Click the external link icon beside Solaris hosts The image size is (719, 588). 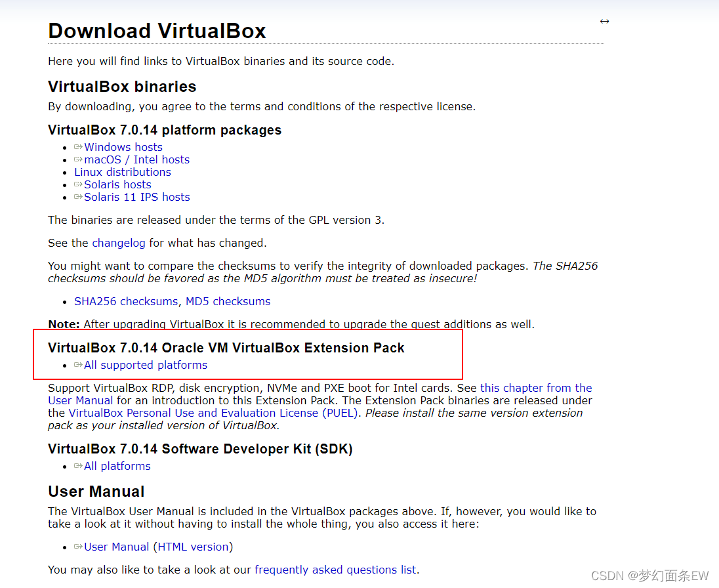79,184
